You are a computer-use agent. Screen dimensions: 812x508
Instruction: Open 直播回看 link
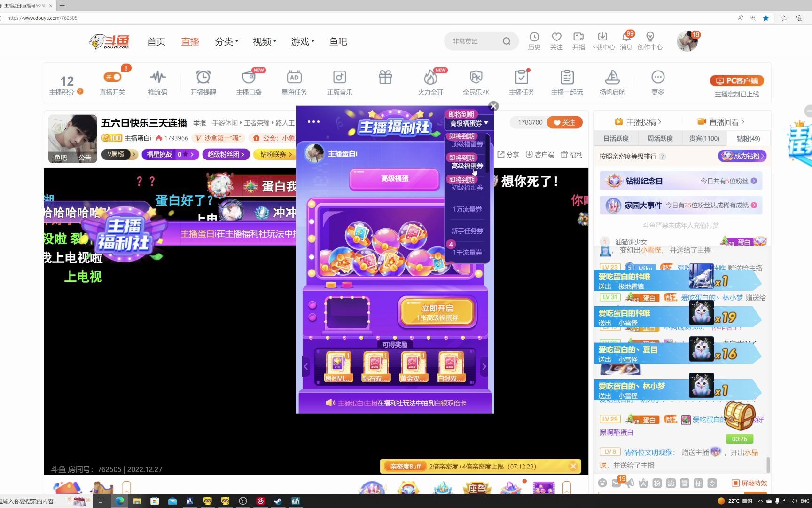pos(721,122)
